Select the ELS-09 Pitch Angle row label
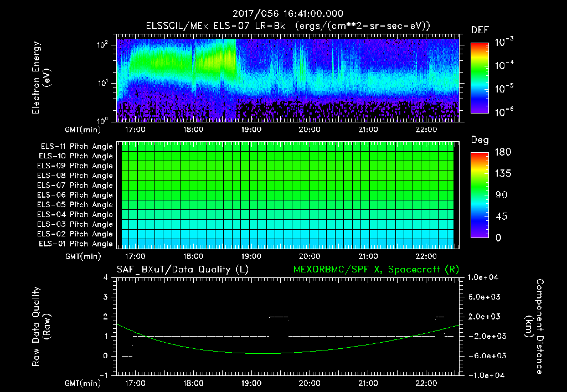This screenshot has height=392, width=567. (75, 166)
